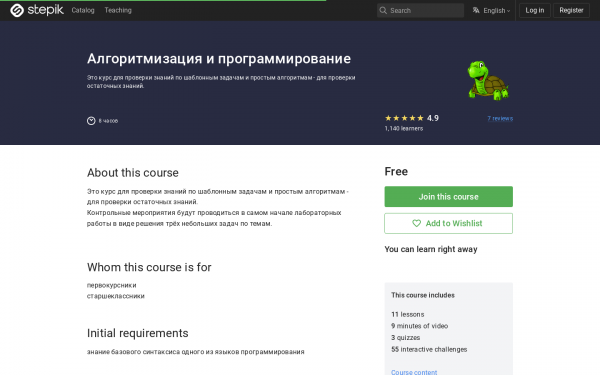Viewport: 600px width, 375px height.
Task: Click the clock duration icon
Action: click(91, 121)
